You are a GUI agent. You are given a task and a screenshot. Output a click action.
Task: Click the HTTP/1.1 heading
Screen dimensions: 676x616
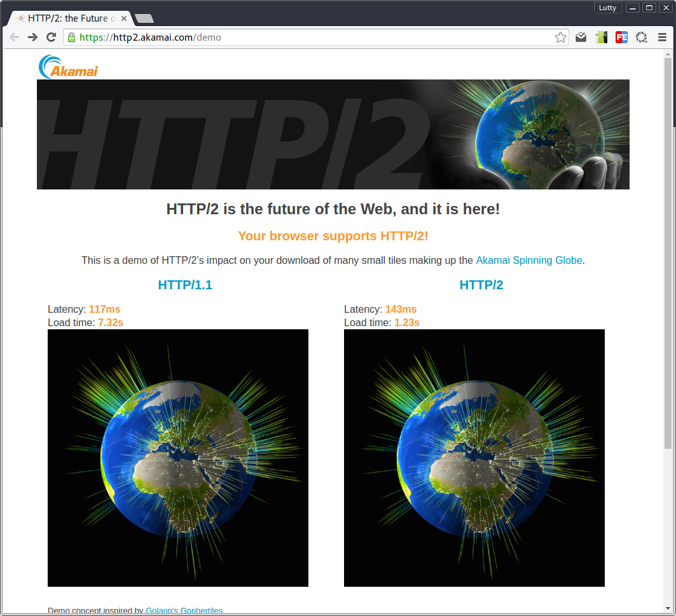185,285
